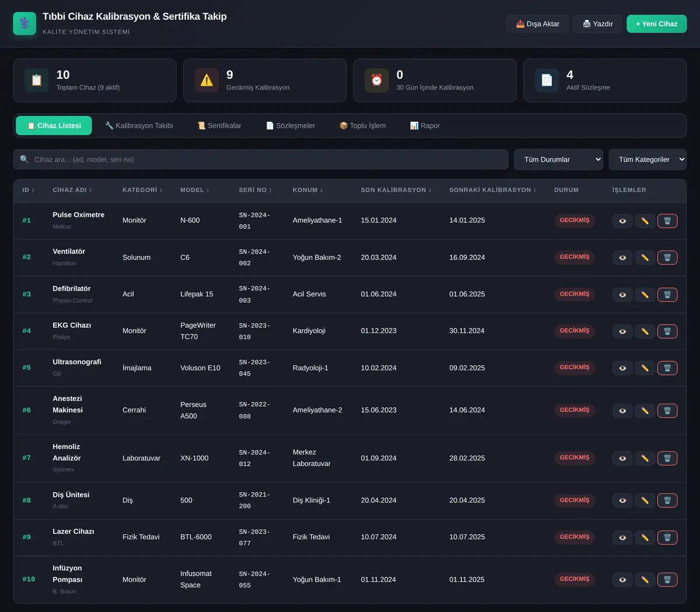Select the Cihaz Listesi tab
The width and height of the screenshot is (700, 612).
point(54,125)
